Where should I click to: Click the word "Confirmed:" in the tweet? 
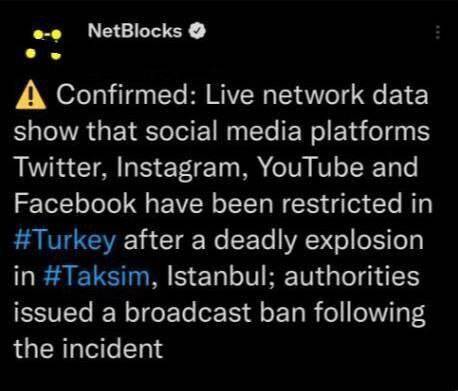click(127, 95)
